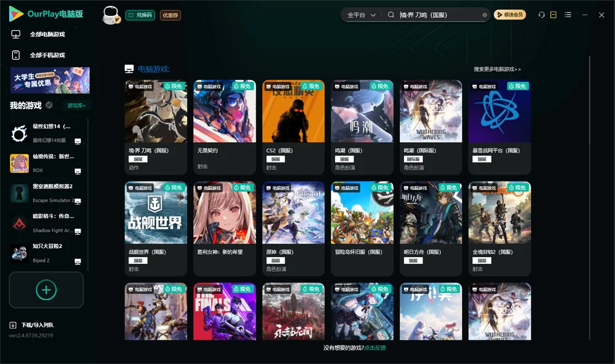
Task: Open the 暴雪战网平台 (国服) card
Action: point(499,127)
